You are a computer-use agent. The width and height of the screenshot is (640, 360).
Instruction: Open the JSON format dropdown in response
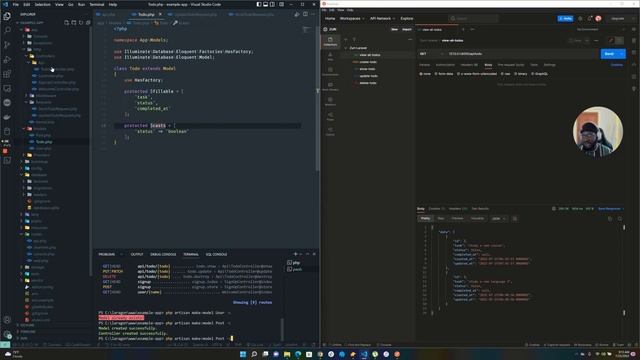click(499, 219)
